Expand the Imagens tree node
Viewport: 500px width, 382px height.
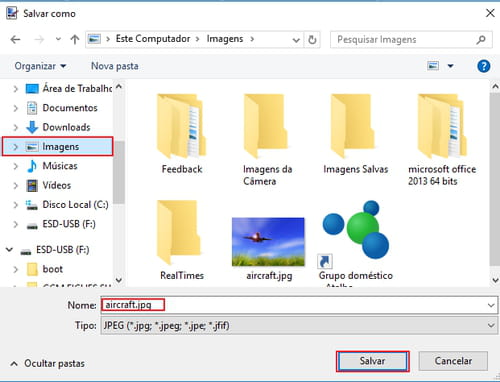coord(15,147)
